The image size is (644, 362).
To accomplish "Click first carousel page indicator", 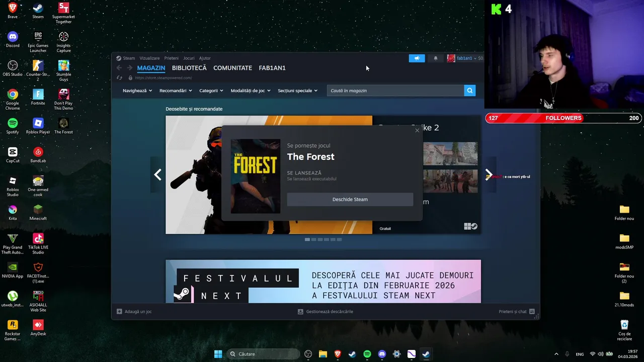I will [307, 239].
